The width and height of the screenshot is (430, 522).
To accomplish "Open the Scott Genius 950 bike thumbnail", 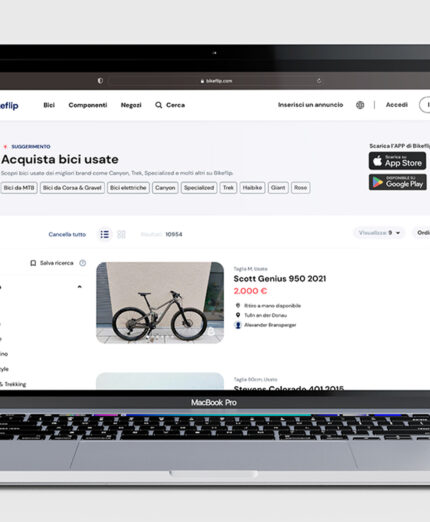I will [x=160, y=303].
